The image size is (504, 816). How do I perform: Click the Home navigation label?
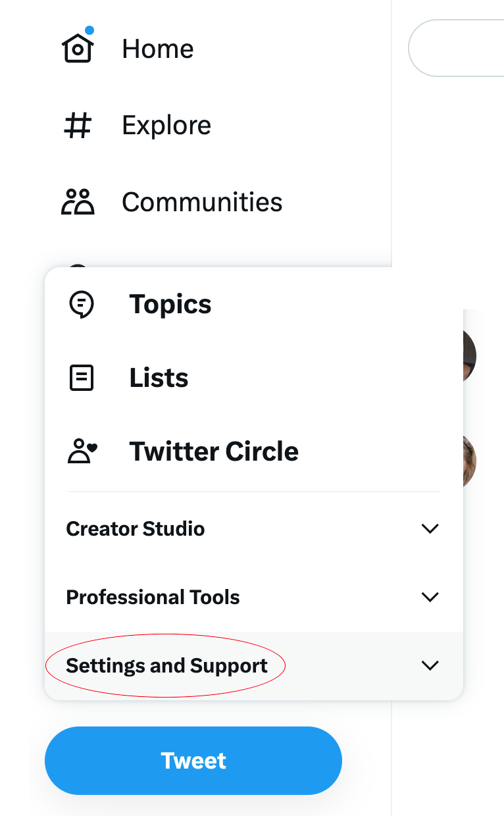tap(157, 48)
